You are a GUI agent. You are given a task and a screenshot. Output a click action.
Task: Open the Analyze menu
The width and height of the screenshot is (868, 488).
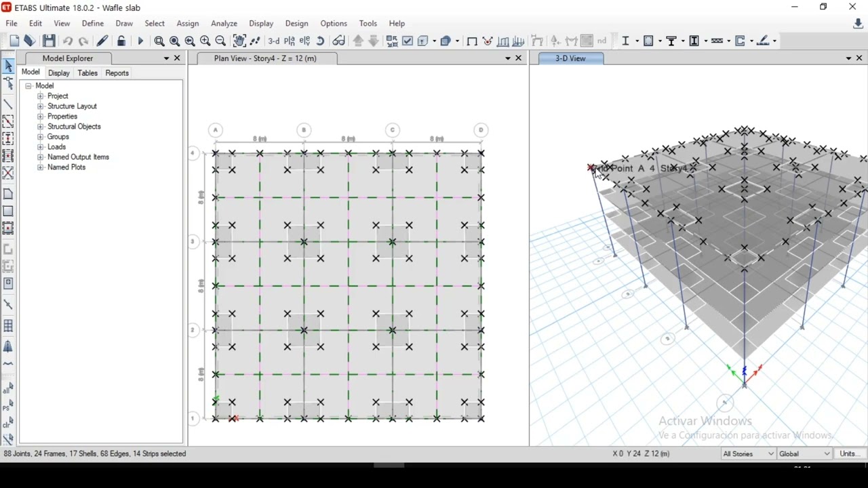(x=224, y=23)
